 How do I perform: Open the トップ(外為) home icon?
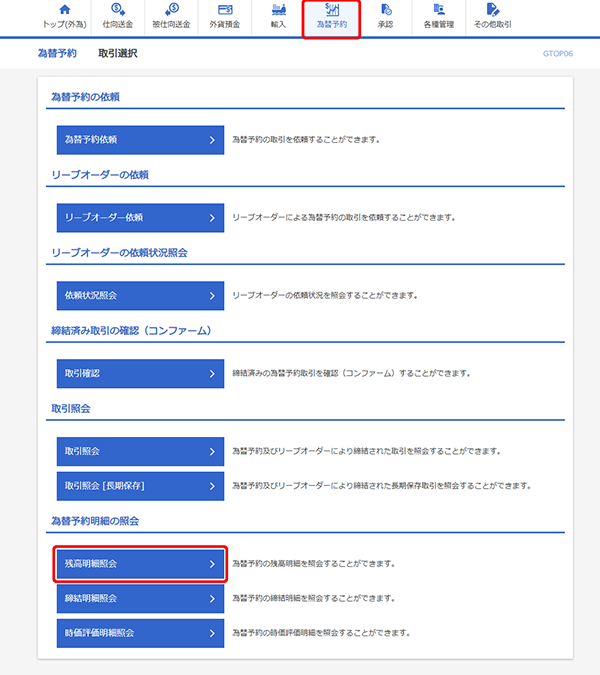tap(65, 9)
